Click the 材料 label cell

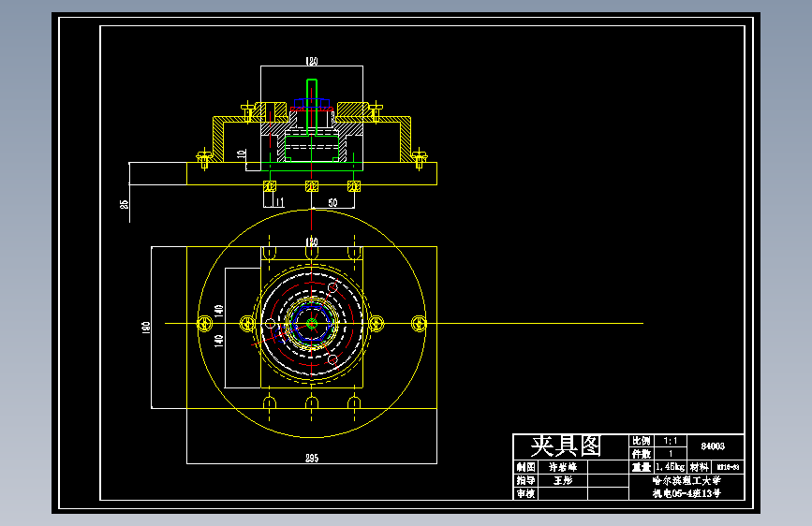(x=699, y=467)
